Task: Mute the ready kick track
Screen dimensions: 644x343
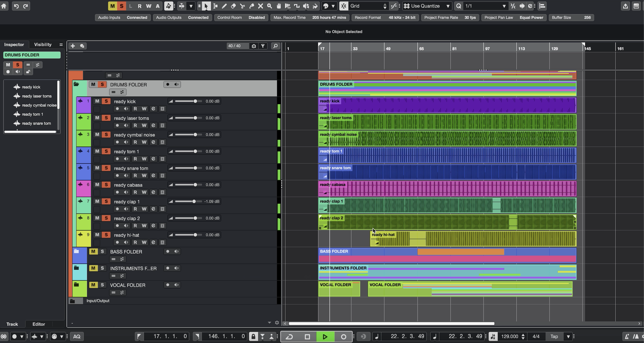Action: (x=97, y=101)
